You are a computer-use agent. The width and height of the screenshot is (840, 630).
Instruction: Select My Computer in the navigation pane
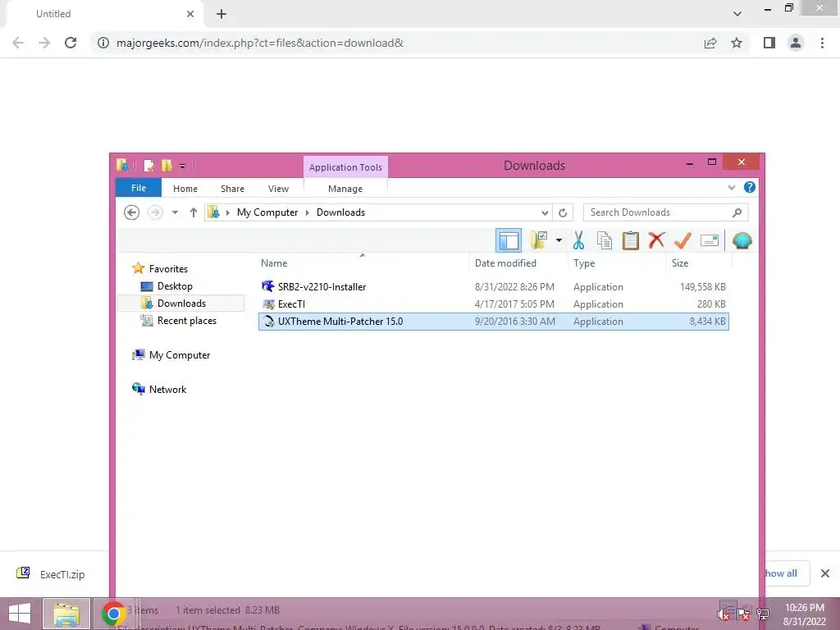point(180,354)
